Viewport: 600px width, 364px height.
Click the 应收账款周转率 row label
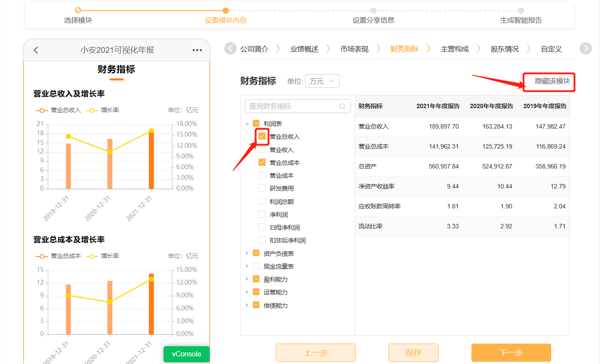(x=380, y=206)
